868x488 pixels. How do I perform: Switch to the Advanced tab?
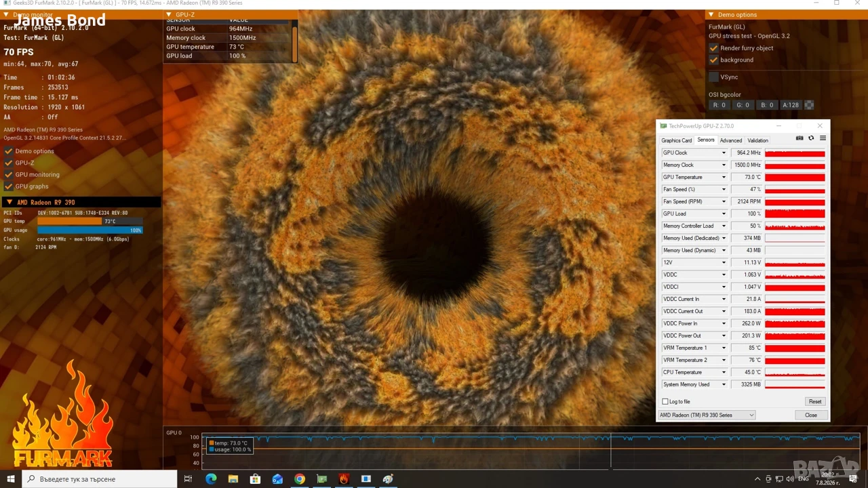(x=731, y=140)
